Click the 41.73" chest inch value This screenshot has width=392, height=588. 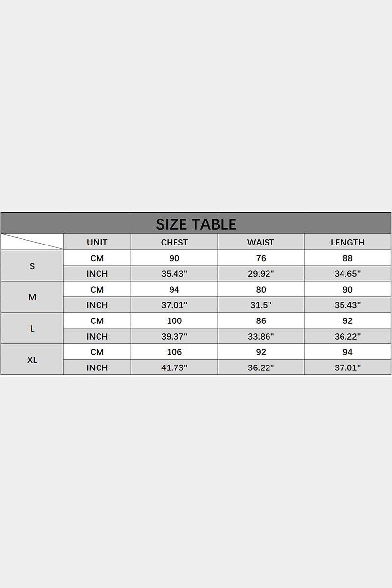click(x=174, y=367)
